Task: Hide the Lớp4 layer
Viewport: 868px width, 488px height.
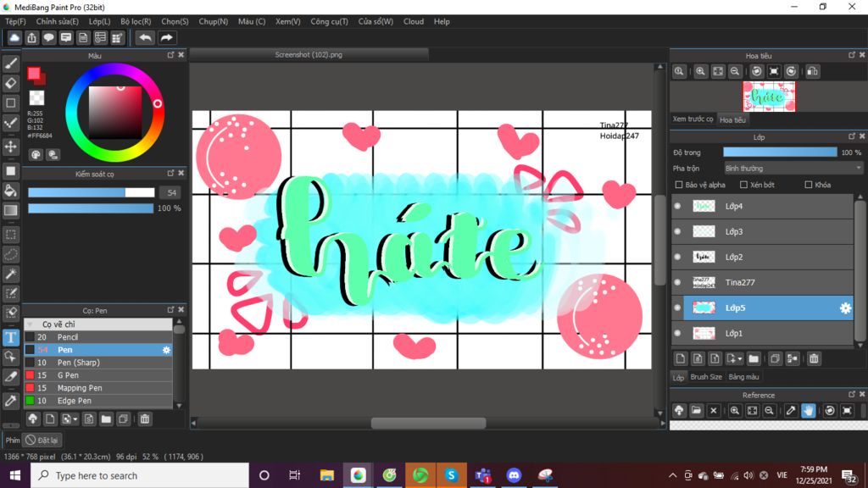Action: pos(677,206)
